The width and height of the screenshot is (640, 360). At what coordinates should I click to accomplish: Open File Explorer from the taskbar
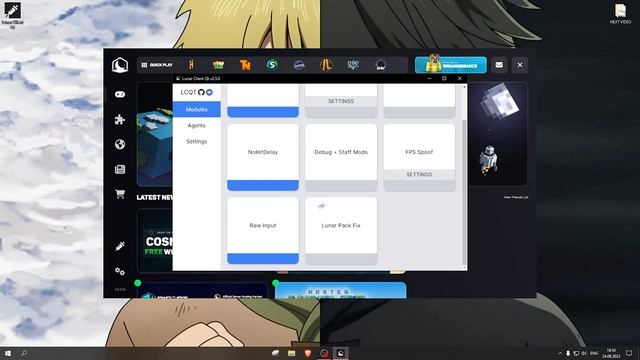click(291, 353)
